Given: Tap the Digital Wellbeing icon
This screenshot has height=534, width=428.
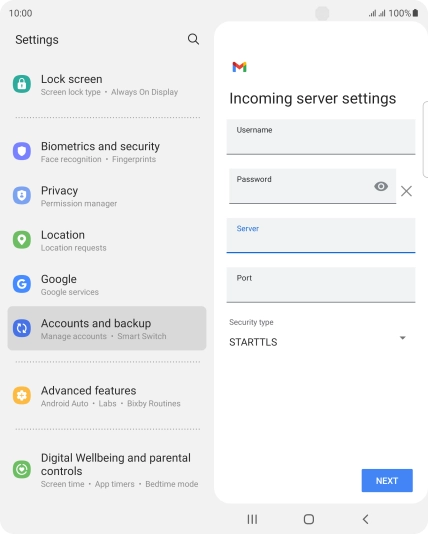Looking at the screenshot, I should pos(22,469).
